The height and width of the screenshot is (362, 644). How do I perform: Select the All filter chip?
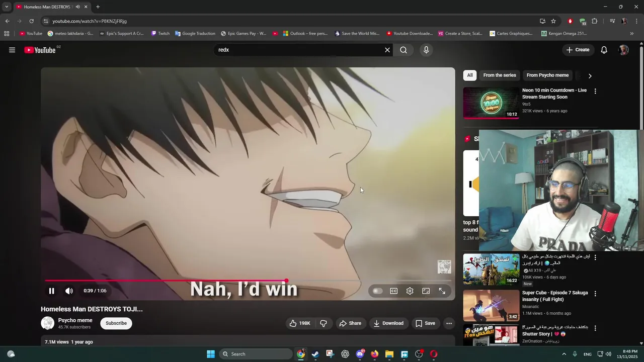tap(470, 75)
